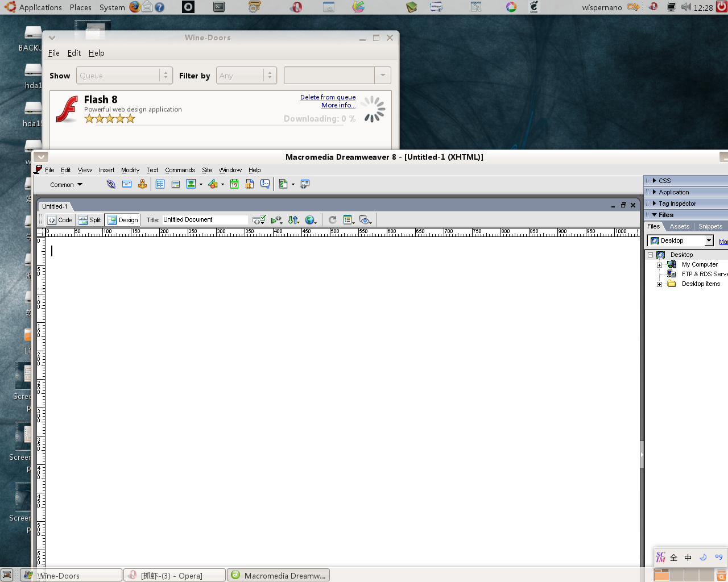Insert a Named Anchor via anchor icon
This screenshot has width=728, height=582.
[x=142, y=184]
